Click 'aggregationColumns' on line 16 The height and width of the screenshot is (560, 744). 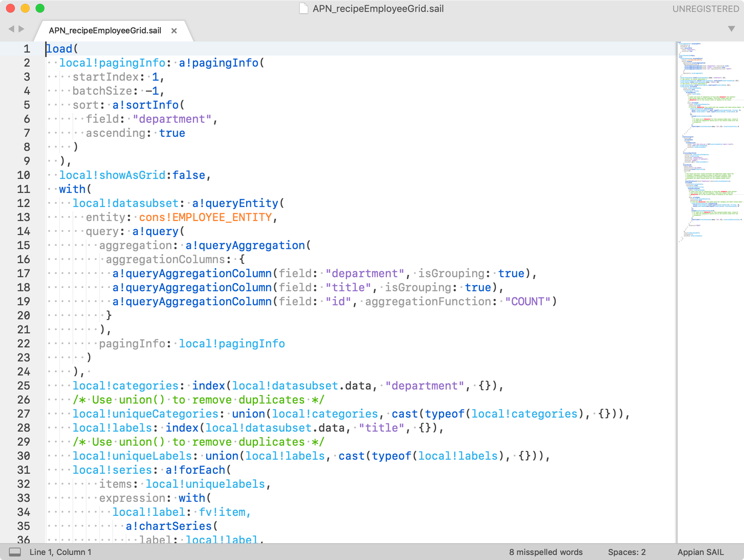(x=165, y=260)
